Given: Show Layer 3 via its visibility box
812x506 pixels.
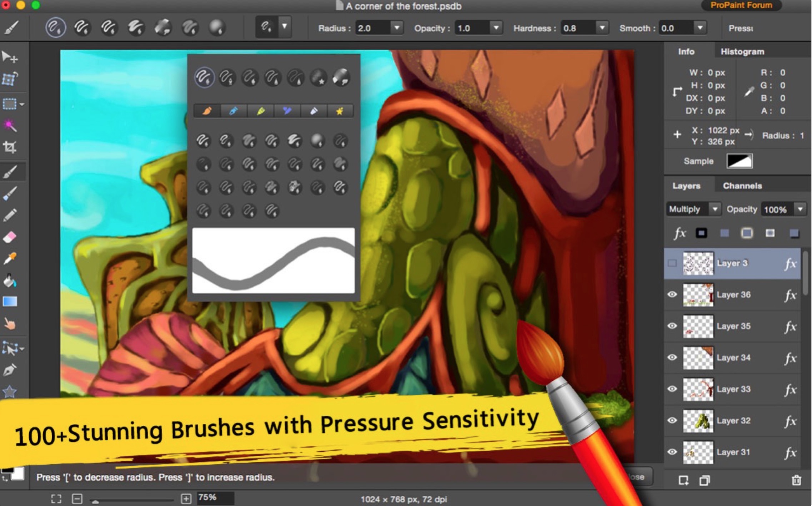Looking at the screenshot, I should (x=672, y=263).
